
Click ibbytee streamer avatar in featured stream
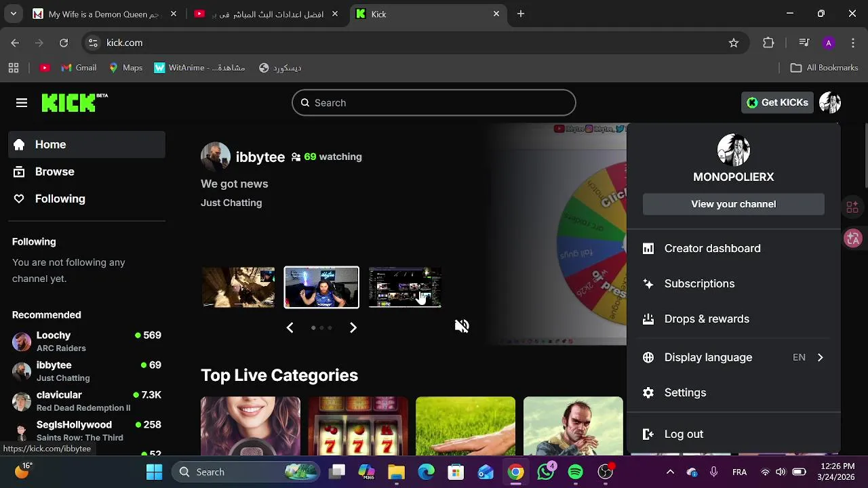tap(216, 157)
